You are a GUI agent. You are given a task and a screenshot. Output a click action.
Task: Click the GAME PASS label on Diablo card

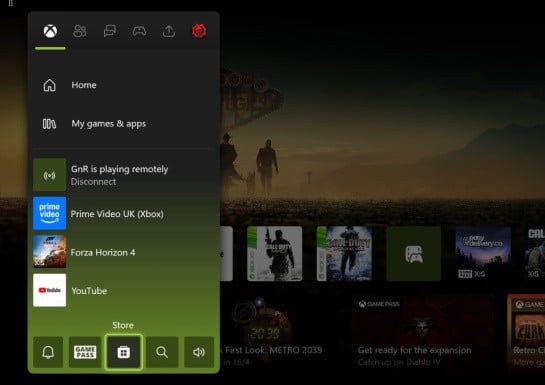tap(379, 304)
